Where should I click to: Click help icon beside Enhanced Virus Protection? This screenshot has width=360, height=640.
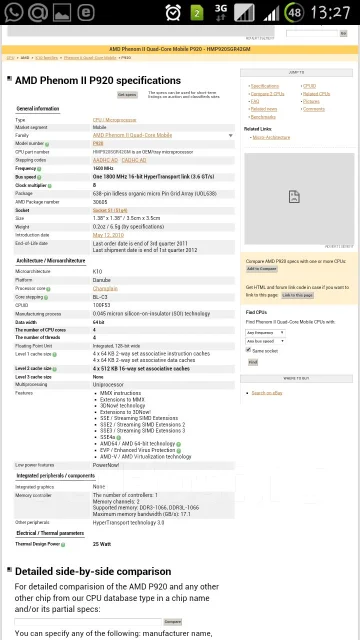179,450
